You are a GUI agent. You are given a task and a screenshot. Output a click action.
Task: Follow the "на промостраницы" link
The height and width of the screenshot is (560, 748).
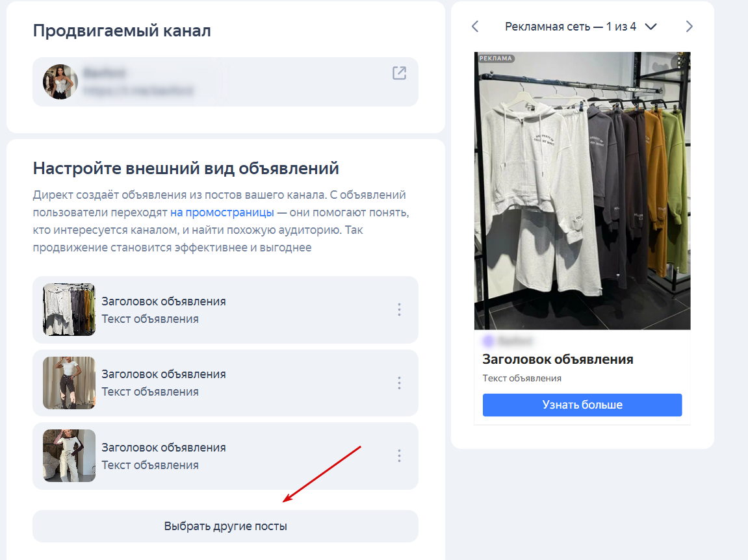[222, 212]
